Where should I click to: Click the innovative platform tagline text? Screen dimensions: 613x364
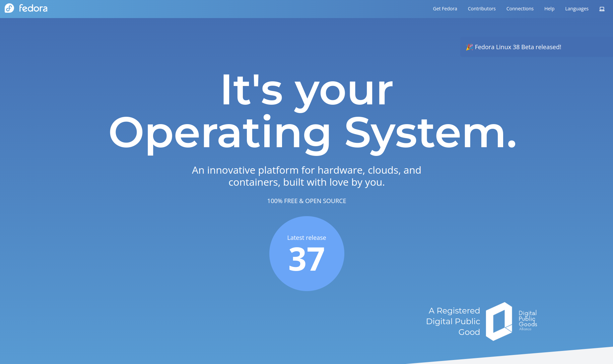pos(306,176)
